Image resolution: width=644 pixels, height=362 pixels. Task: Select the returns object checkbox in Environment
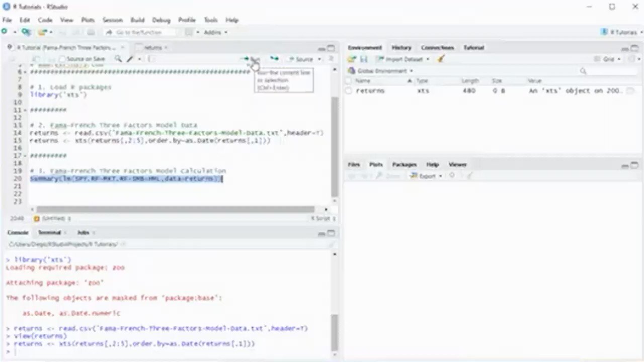(x=349, y=90)
